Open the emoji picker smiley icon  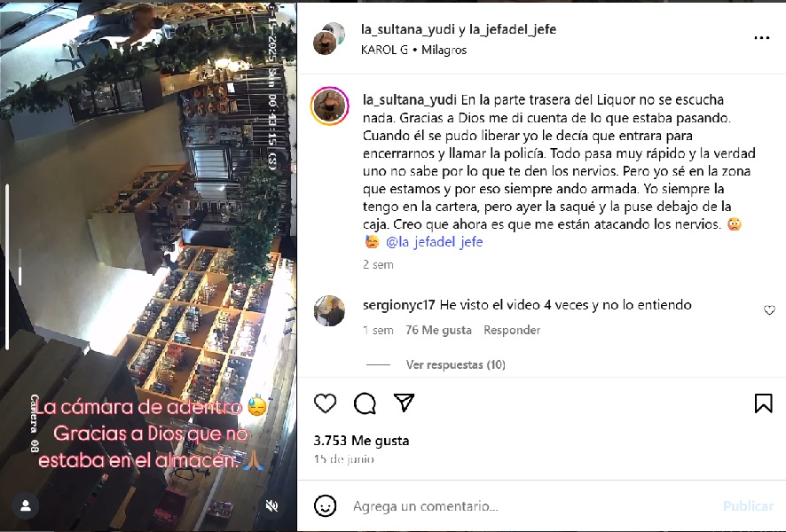tap(325, 506)
